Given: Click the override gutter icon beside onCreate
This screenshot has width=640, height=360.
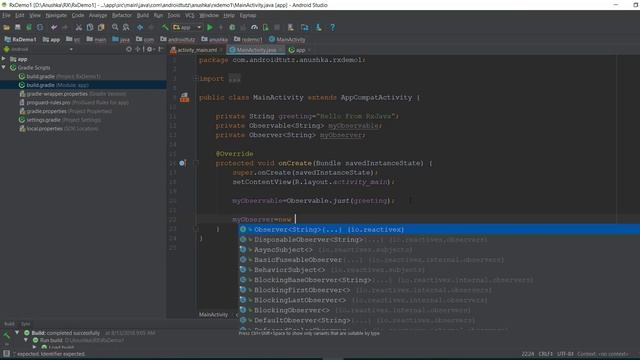Looking at the screenshot, I should click(x=182, y=163).
